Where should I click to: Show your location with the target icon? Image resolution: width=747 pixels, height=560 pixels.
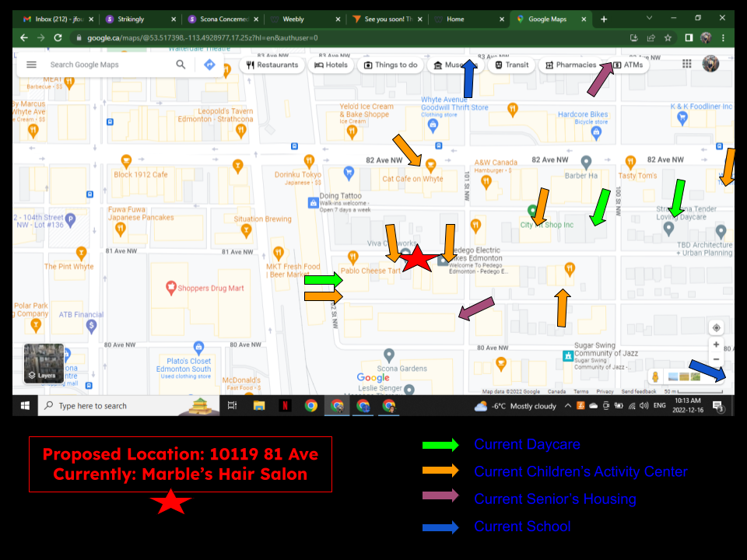(x=716, y=327)
